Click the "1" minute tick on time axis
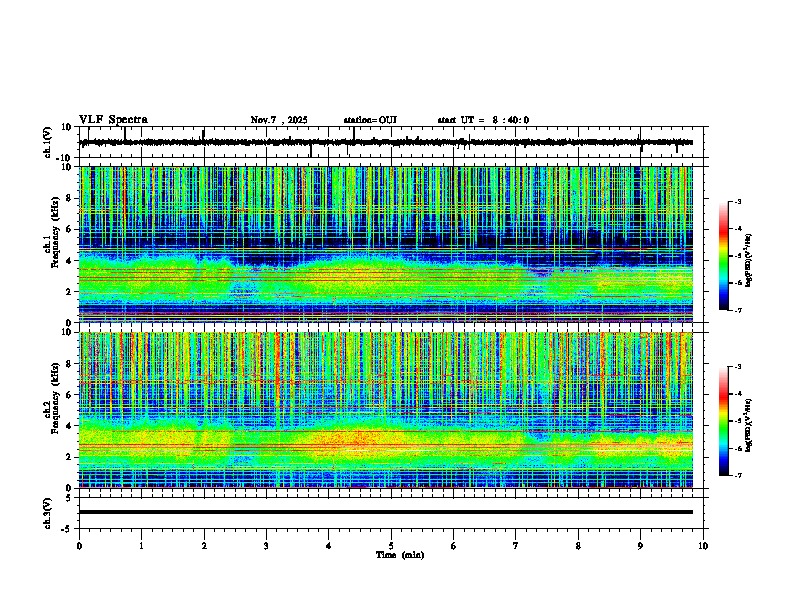792x612 pixels. pos(141,546)
